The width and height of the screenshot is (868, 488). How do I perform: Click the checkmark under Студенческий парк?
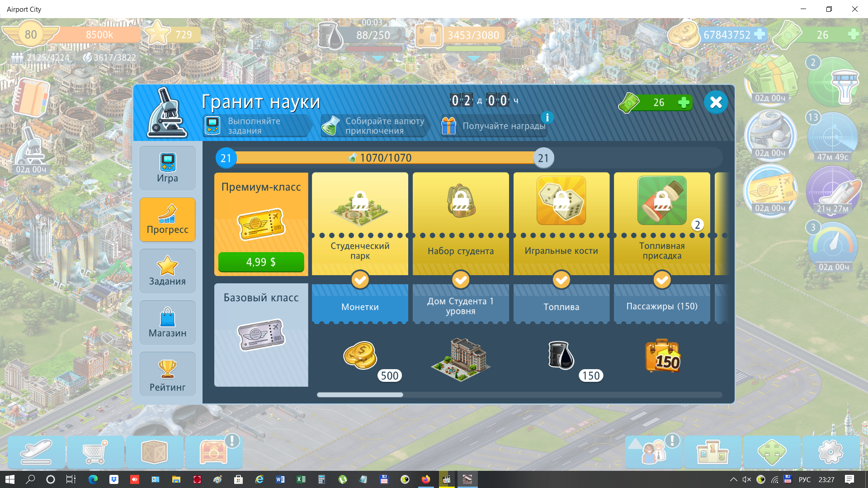[x=360, y=280]
